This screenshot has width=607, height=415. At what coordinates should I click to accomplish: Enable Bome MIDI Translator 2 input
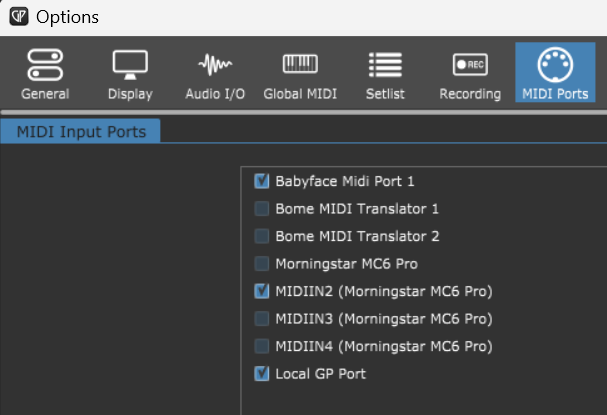point(262,237)
